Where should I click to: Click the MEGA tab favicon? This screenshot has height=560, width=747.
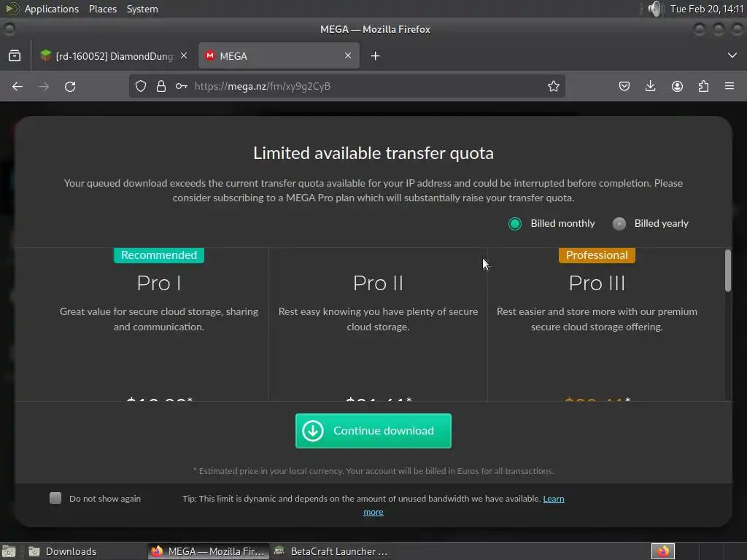point(209,55)
